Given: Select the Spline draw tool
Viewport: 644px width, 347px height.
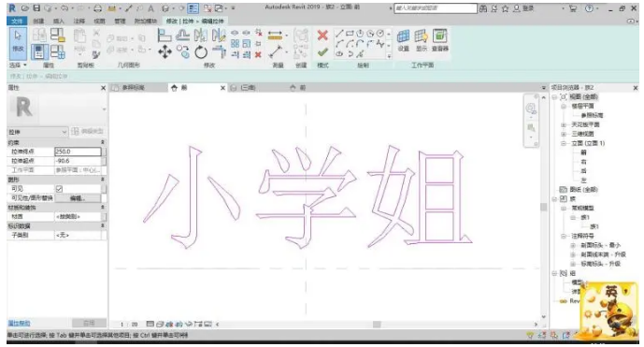Looking at the screenshot, I should (380, 44).
